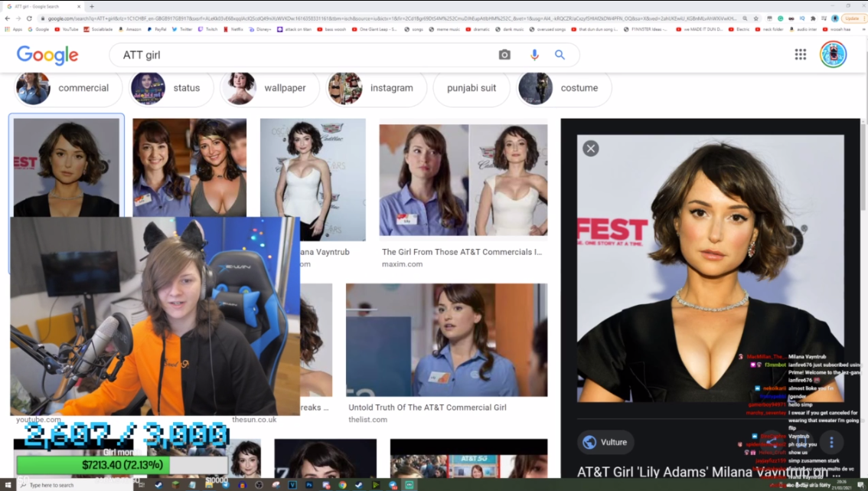Open OBS Studio in the taskbar
The image size is (868, 491).
tap(259, 485)
